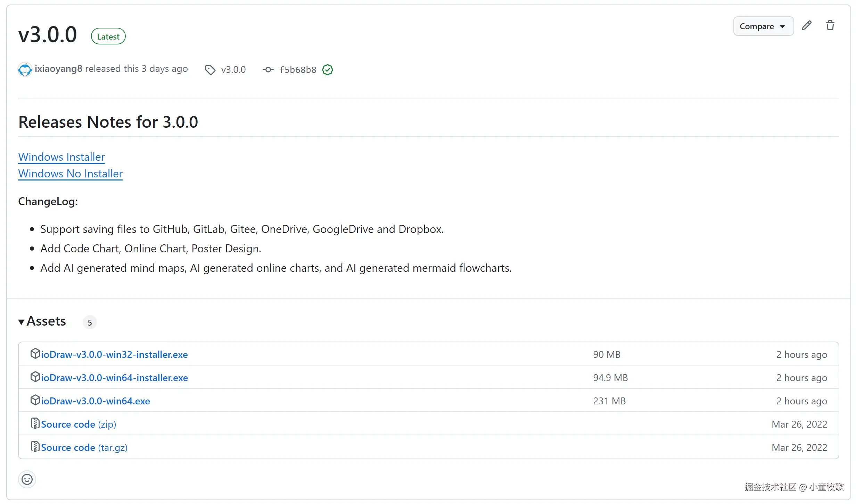Download ioDraw-v3.0.0-win32-installer.exe
The image size is (856, 504).
point(114,354)
